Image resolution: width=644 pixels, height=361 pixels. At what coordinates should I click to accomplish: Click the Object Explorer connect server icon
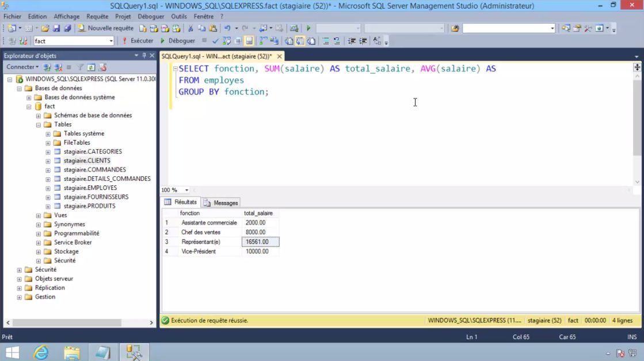click(47, 67)
